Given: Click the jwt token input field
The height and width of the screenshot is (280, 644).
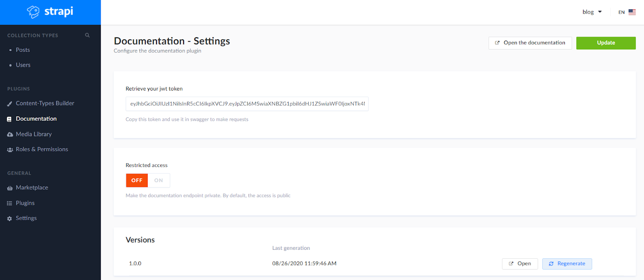Looking at the screenshot, I should click(x=247, y=104).
